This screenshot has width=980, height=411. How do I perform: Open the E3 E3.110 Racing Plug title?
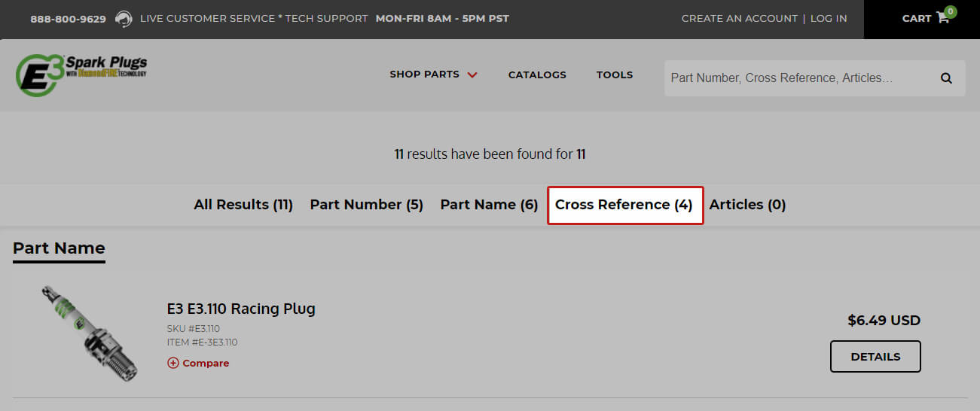[x=241, y=309]
